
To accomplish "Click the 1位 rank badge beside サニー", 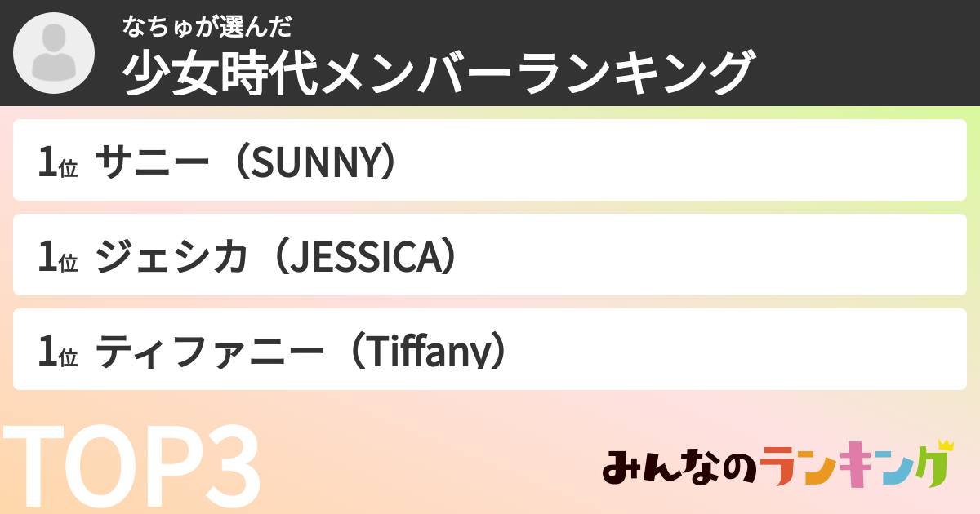I will click(57, 162).
